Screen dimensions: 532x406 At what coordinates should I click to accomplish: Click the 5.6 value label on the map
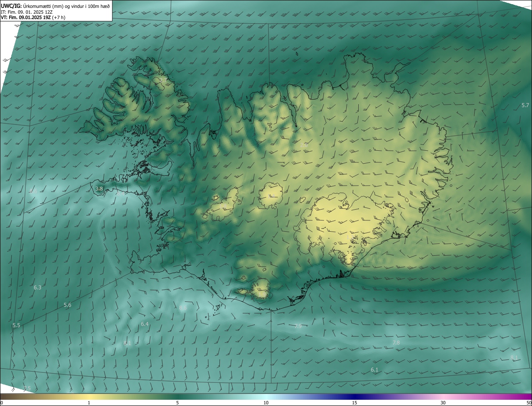pyautogui.click(x=67, y=305)
